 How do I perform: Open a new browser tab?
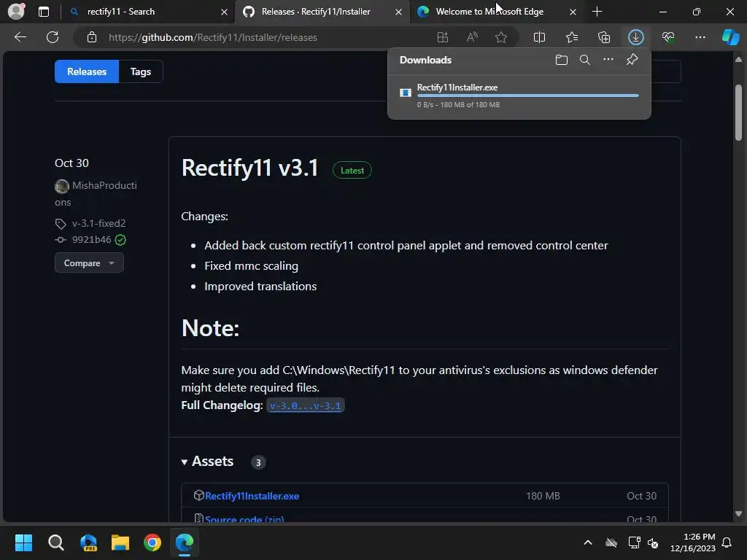pyautogui.click(x=597, y=12)
